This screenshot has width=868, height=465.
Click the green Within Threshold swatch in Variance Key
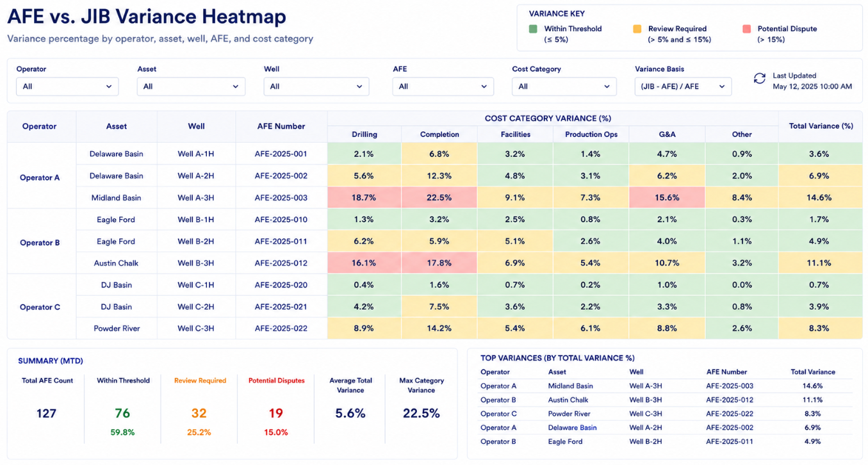pyautogui.click(x=533, y=29)
